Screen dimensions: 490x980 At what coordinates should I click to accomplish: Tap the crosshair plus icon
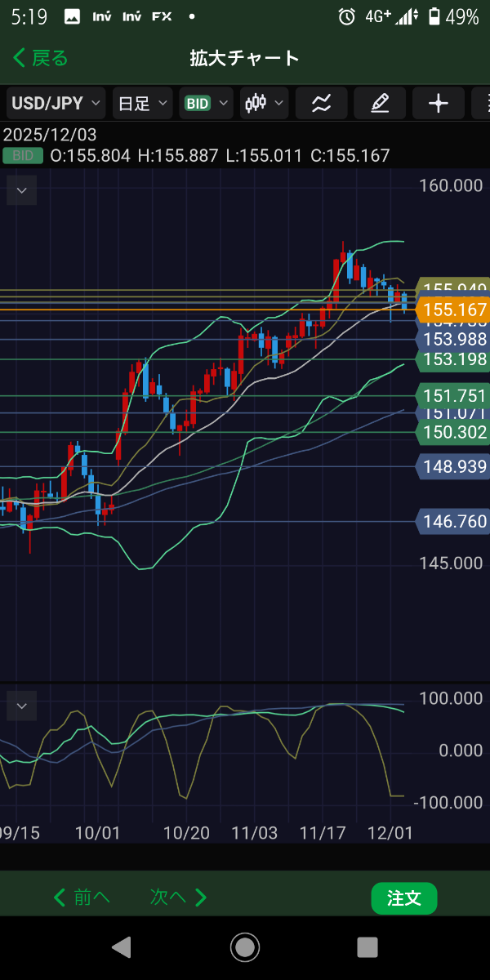click(x=439, y=103)
